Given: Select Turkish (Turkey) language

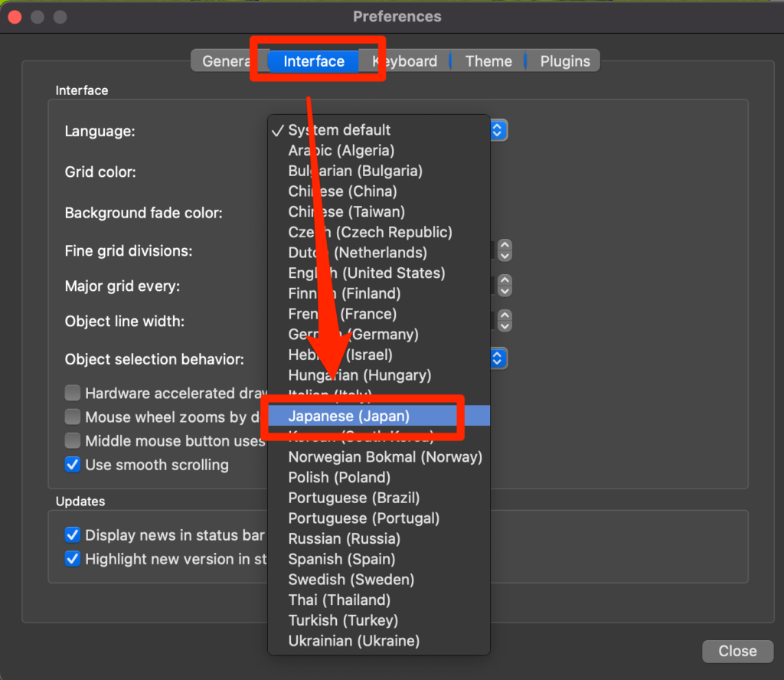Looking at the screenshot, I should (x=379, y=620).
